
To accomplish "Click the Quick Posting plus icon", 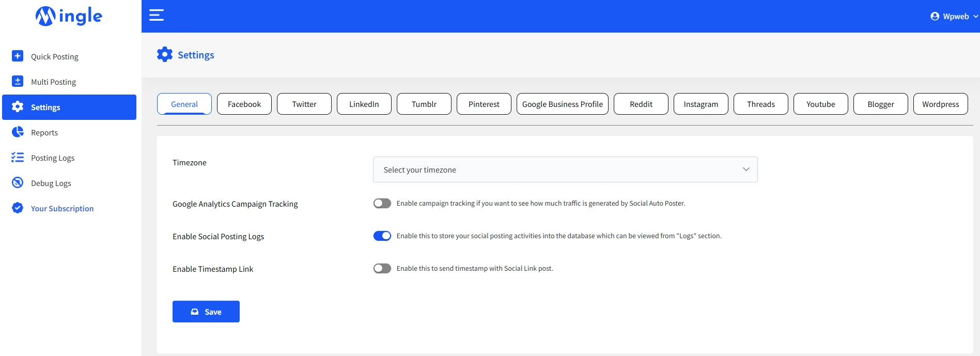I will tap(18, 56).
